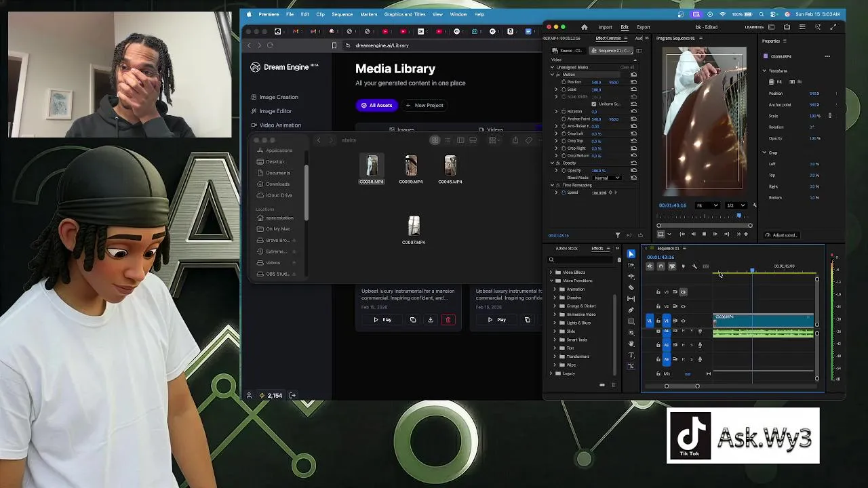Open the Fit zoom level dropdown
Screen dimensions: 868x488
tap(707, 205)
